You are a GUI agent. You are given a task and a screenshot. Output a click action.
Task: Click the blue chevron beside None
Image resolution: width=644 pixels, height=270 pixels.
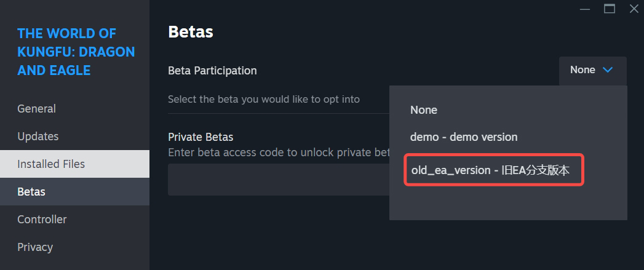tap(608, 70)
